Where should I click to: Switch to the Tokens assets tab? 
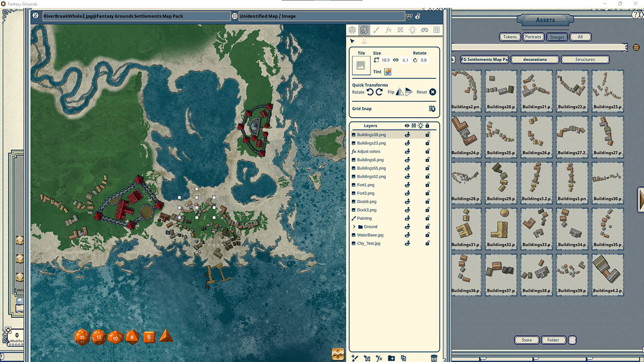[x=510, y=37]
